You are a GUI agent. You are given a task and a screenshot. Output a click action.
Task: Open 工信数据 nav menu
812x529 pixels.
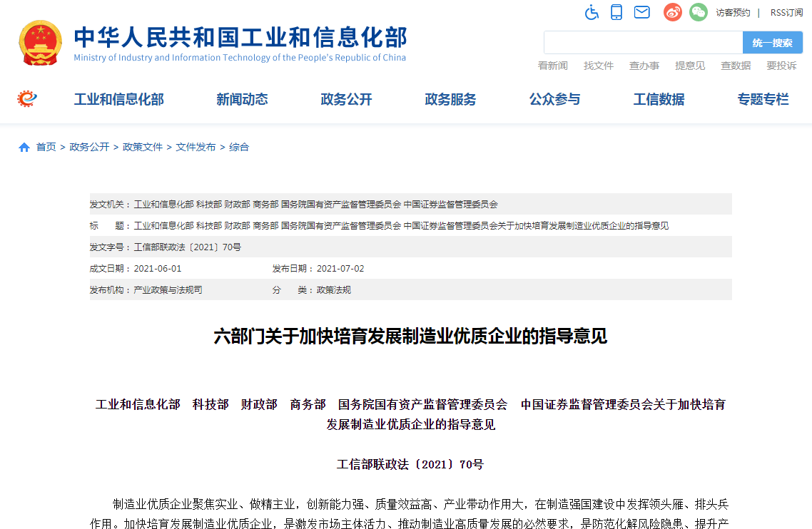tap(659, 99)
